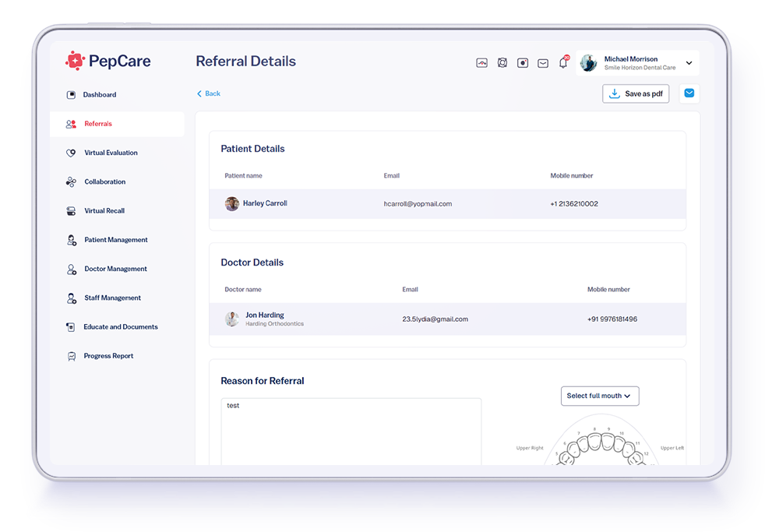Open the Select full mouth dropdown
Image resolution: width=765 pixels, height=532 pixels.
click(600, 396)
